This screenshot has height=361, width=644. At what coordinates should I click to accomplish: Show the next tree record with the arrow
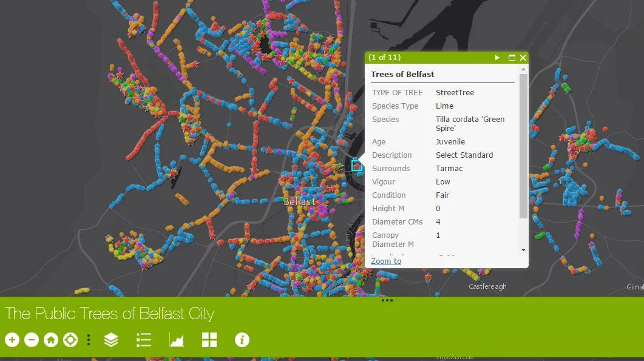tap(497, 58)
